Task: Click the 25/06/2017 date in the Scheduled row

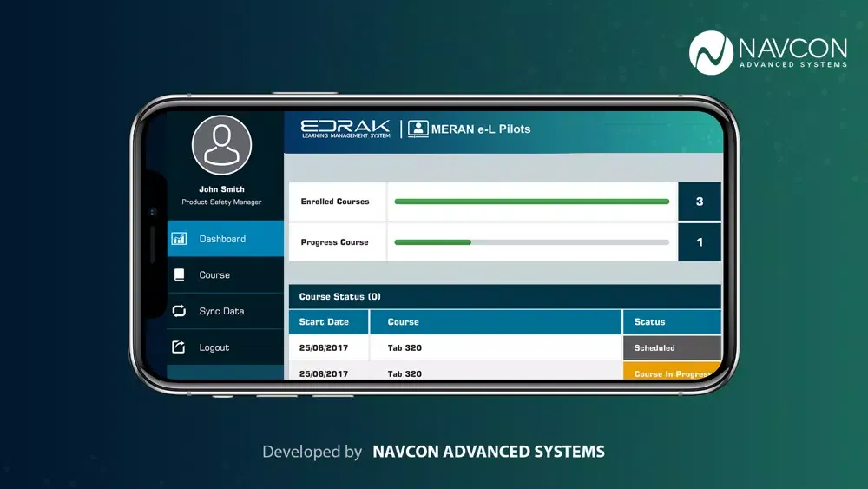Action: 323,347
